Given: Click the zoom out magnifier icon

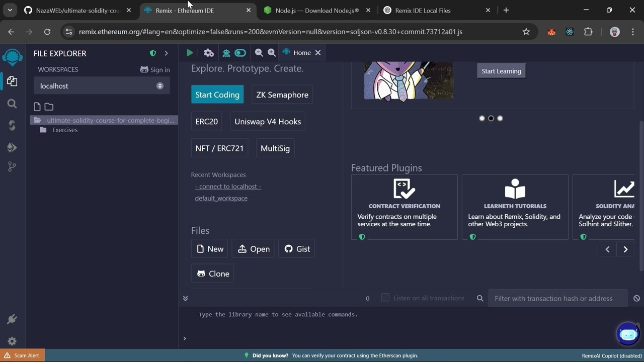Looking at the screenshot, I should pyautogui.click(x=259, y=53).
